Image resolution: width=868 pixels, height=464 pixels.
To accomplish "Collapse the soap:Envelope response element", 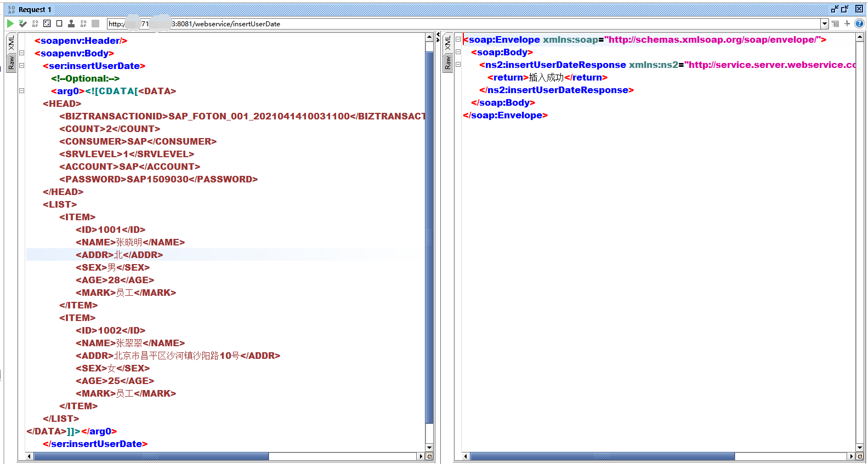I will (x=458, y=39).
